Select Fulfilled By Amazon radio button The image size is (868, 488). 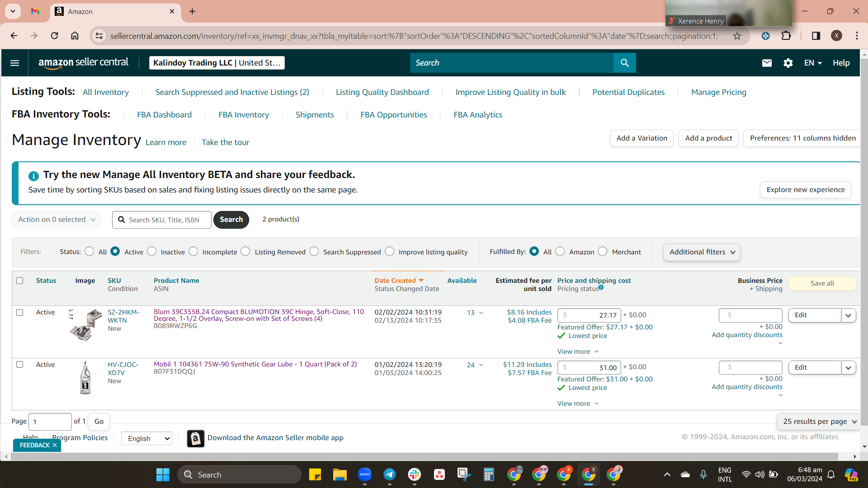[x=560, y=251]
